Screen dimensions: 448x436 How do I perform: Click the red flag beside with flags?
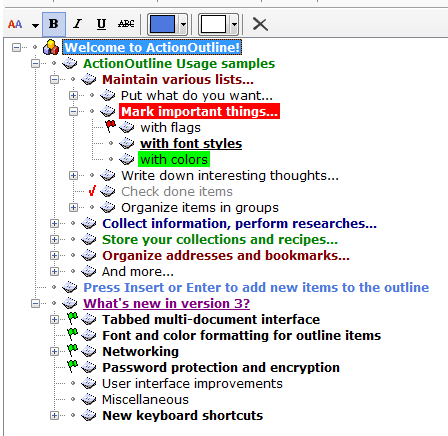point(110,126)
